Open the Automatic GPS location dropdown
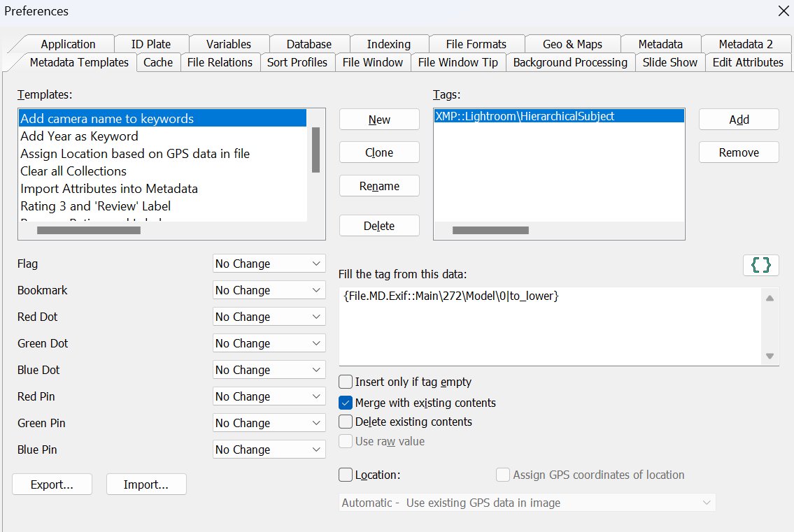 pos(527,503)
